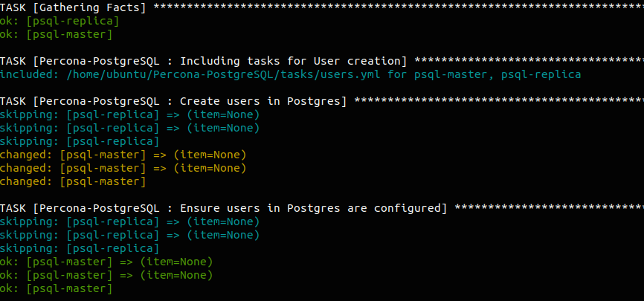Click 'psql-master, psql-replica' after users.yml path
The width and height of the screenshot is (644, 301).
(x=506, y=74)
